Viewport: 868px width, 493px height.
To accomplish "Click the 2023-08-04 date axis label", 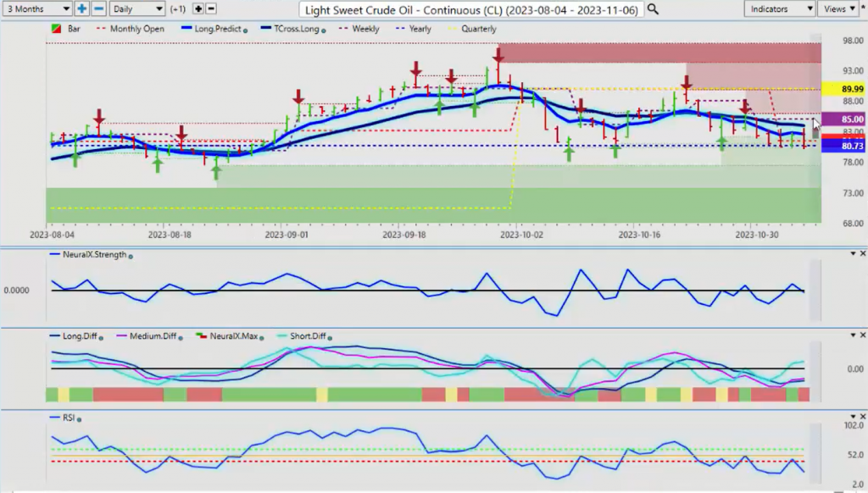I will [52, 235].
